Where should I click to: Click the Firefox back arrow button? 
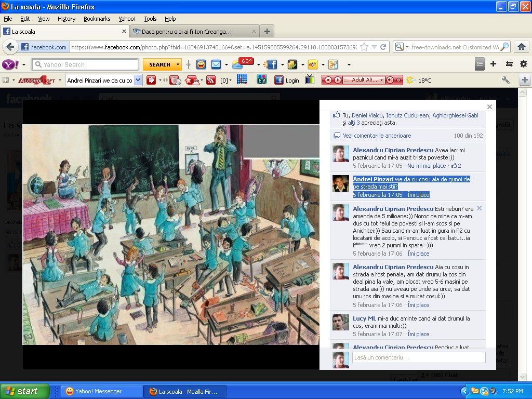pos(10,47)
